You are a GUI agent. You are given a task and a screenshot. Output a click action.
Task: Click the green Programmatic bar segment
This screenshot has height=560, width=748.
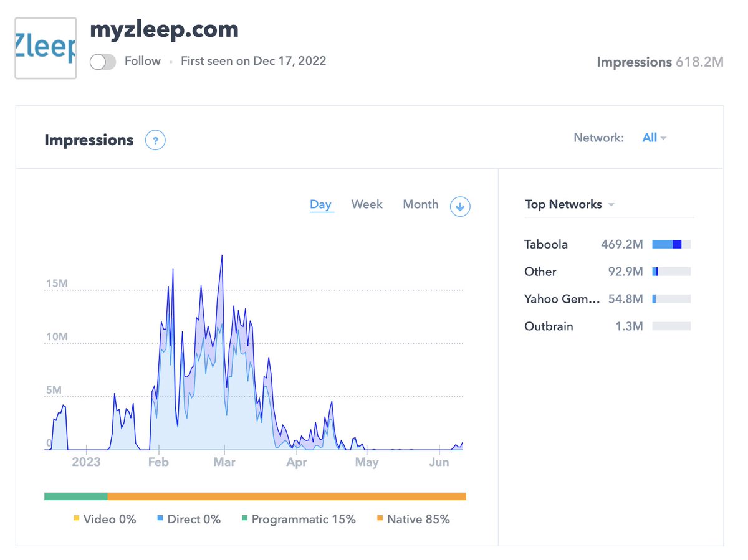pos(76,496)
